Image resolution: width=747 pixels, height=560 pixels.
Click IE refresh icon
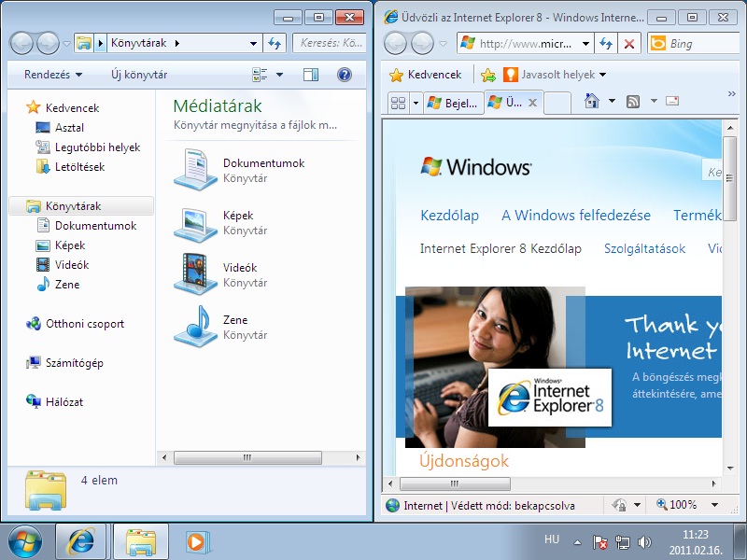605,44
